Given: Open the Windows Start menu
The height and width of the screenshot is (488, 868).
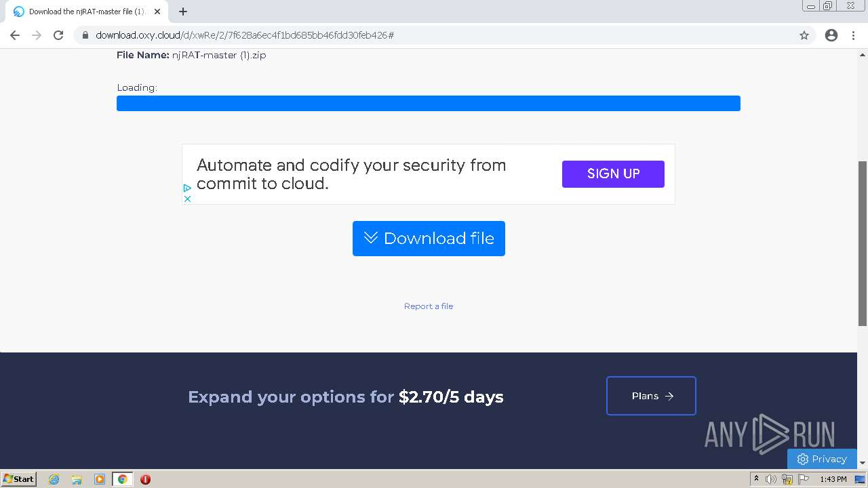Looking at the screenshot, I should point(19,479).
